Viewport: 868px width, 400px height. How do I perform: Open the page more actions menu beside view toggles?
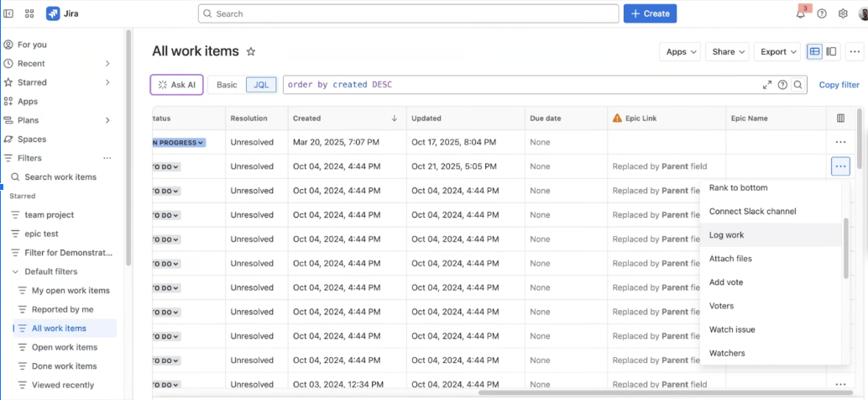pos(855,51)
